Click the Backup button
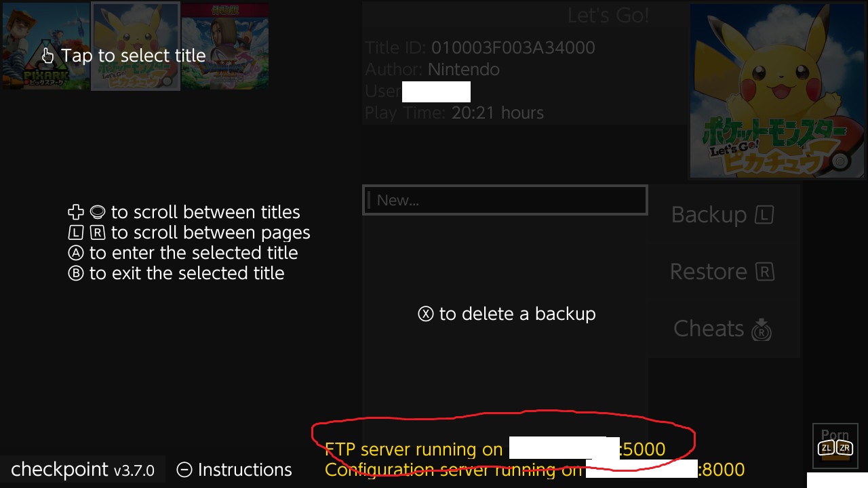Image resolution: width=868 pixels, height=488 pixels. click(x=724, y=215)
